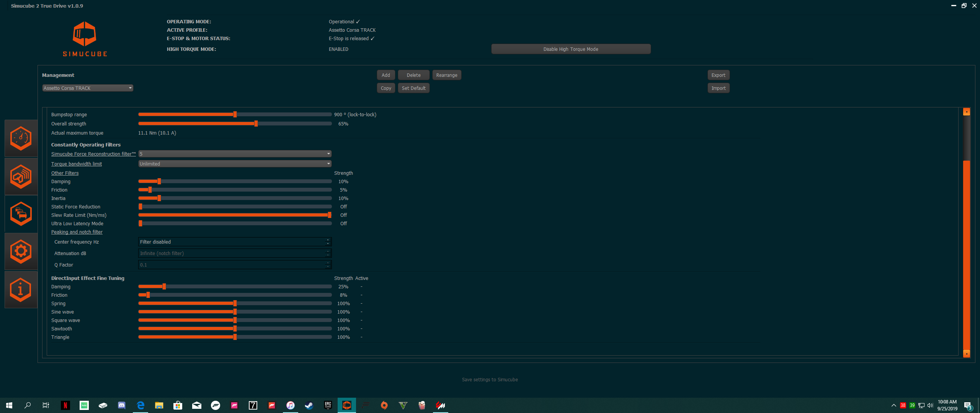Click Add profile button

pos(386,75)
